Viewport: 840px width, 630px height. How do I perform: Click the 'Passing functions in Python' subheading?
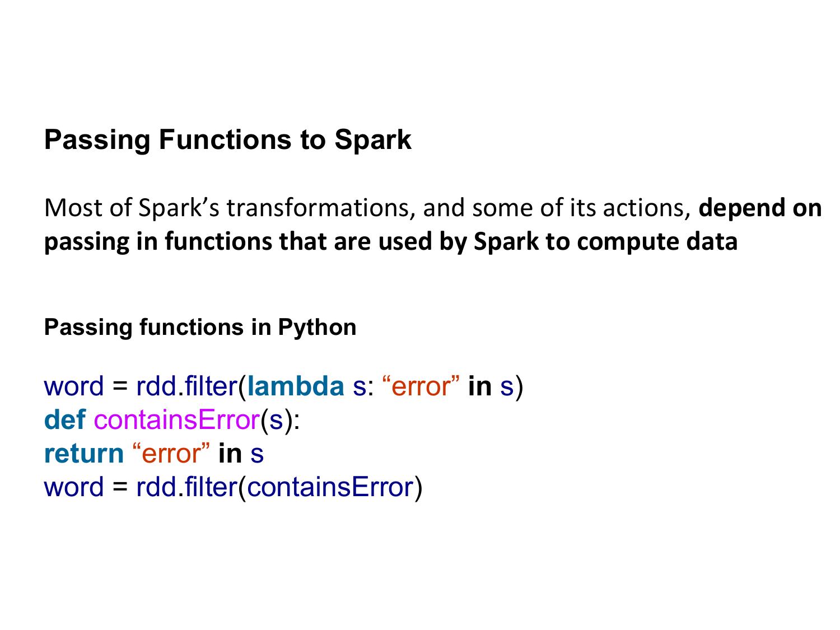(x=200, y=327)
